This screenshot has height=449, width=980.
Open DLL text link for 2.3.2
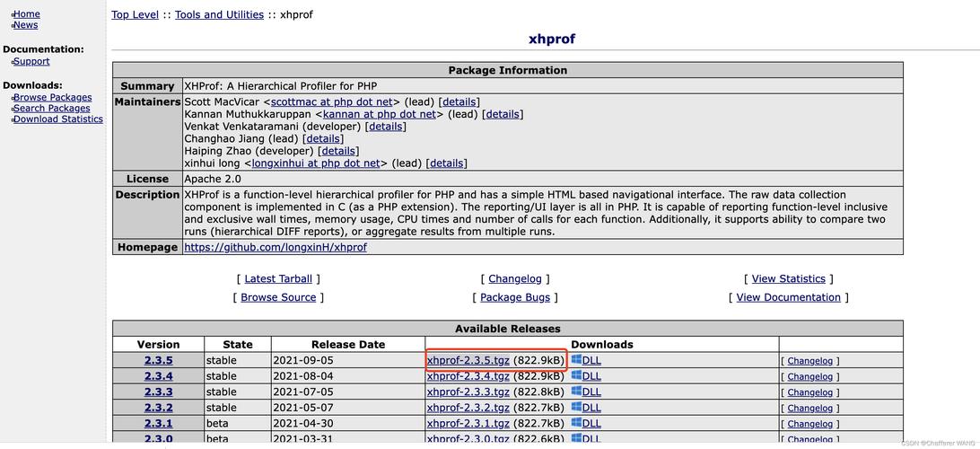pyautogui.click(x=591, y=408)
